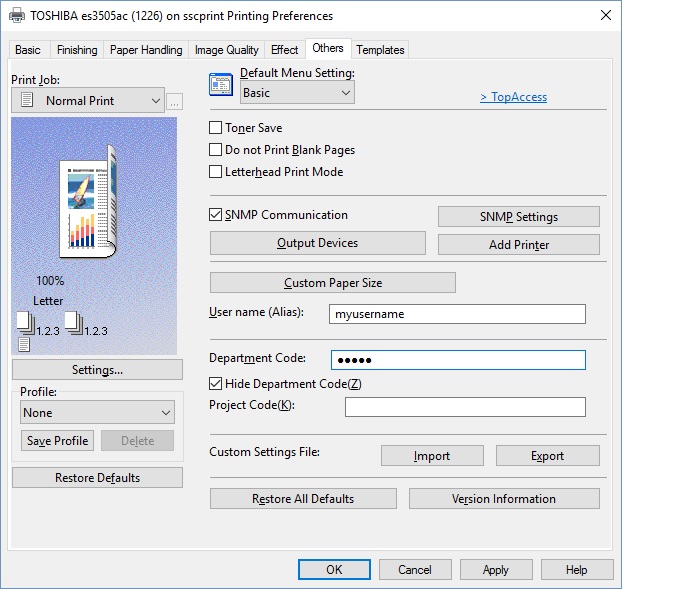
Task: Click the printer icon in the title bar
Action: coord(17,16)
